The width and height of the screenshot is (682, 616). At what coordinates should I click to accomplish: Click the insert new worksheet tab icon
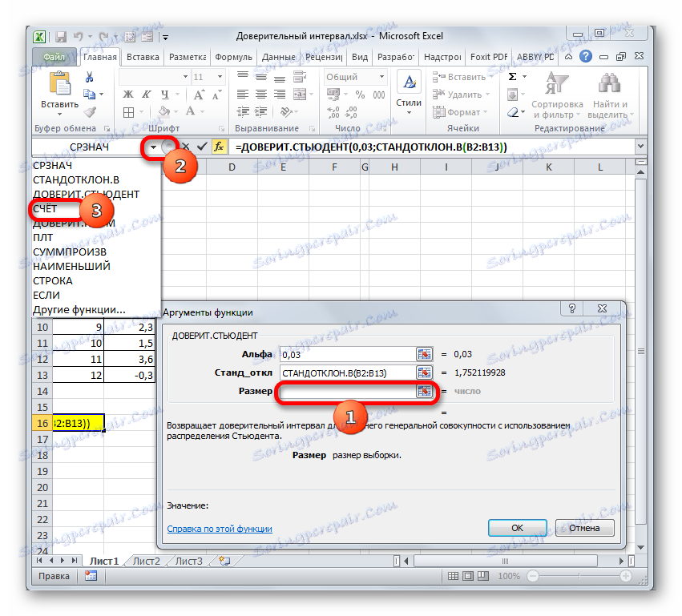coord(224,561)
